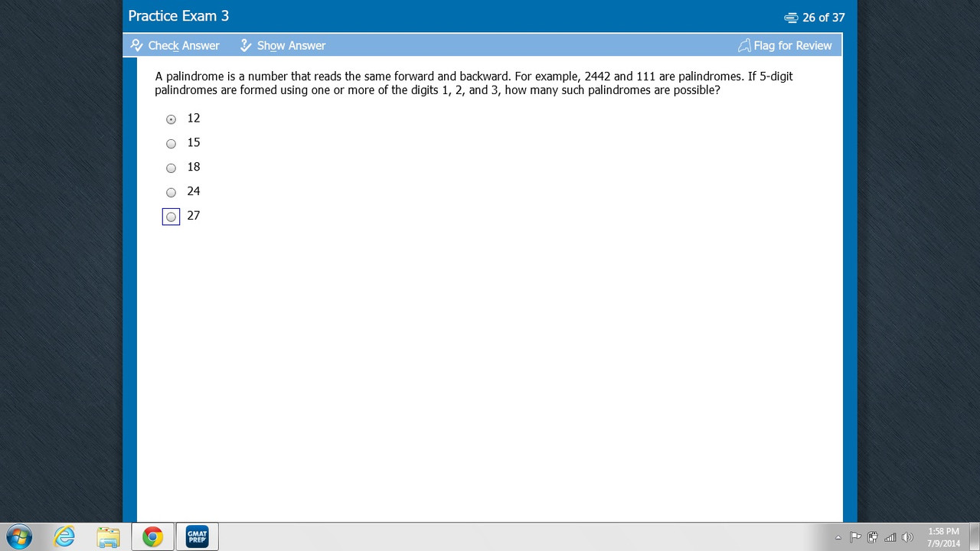Viewport: 980px width, 551px height.
Task: Click the 26 of 37 question counter
Action: point(815,17)
